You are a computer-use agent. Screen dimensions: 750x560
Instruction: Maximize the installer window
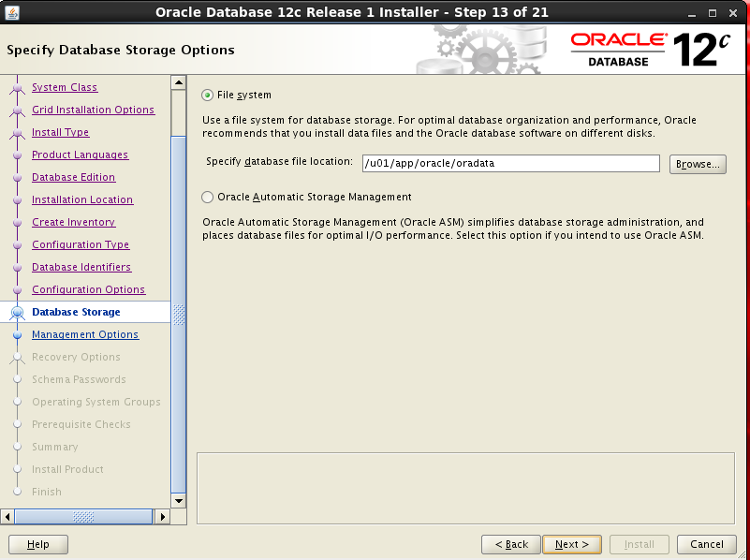click(x=713, y=13)
